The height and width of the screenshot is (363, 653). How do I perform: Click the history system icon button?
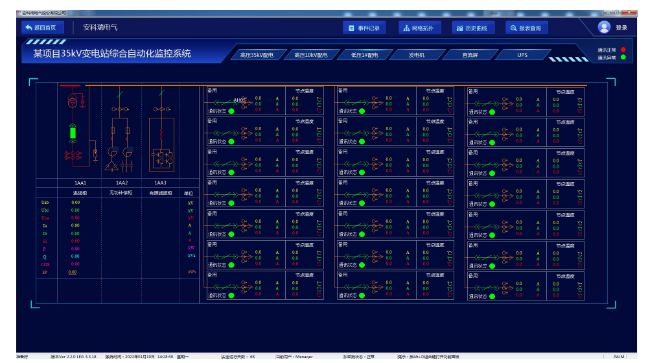click(472, 28)
